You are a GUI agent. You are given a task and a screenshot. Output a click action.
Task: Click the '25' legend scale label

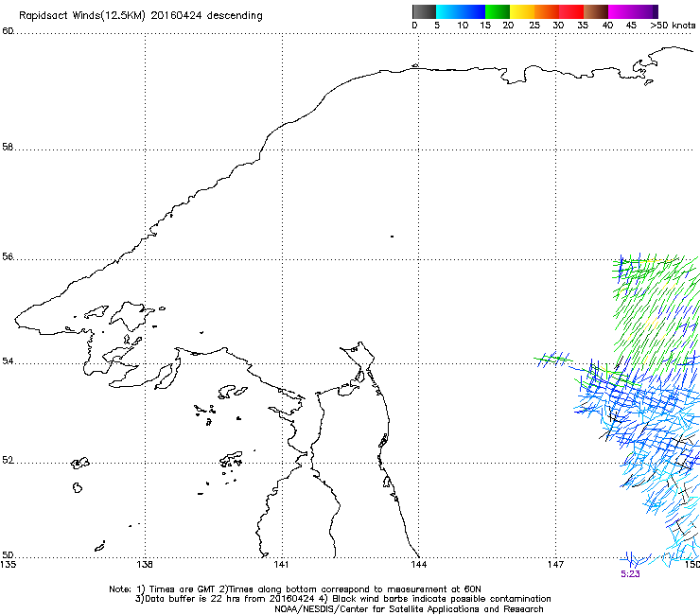534,26
